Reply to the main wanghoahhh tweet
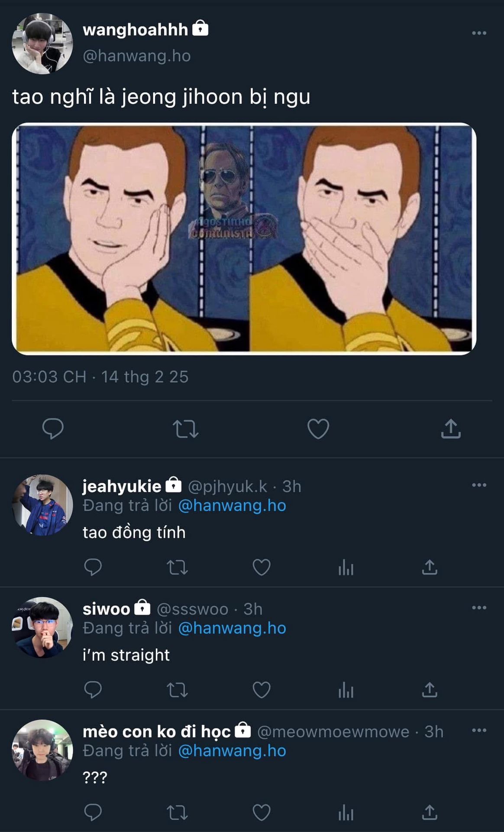This screenshot has width=504, height=832. point(53,429)
